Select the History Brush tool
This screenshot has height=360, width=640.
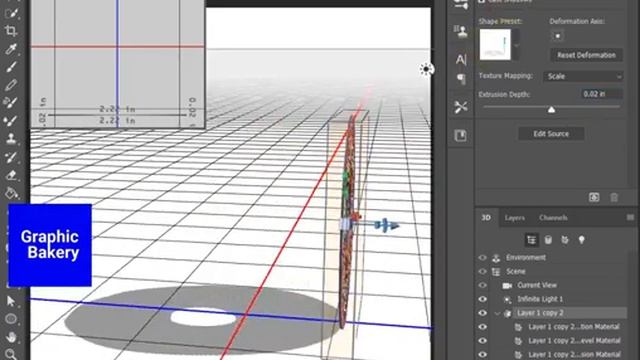pos(11,157)
